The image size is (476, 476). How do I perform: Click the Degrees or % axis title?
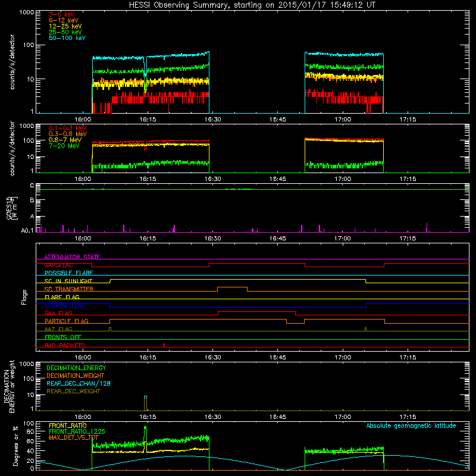tap(15, 446)
